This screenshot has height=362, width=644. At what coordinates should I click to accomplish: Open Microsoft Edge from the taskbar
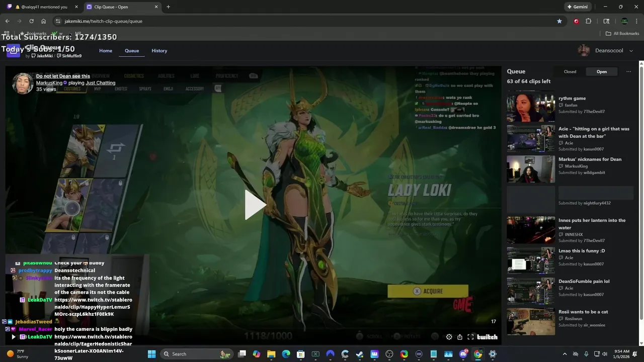click(x=286, y=354)
